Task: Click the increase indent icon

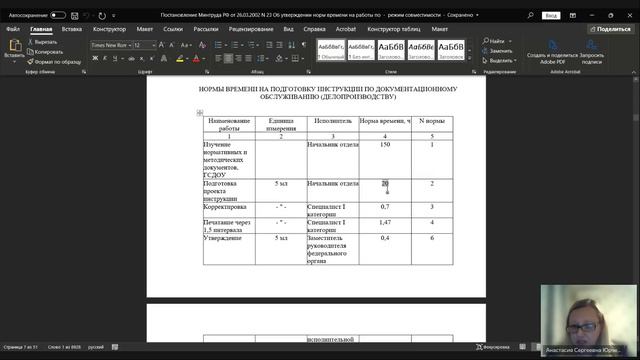Action: pyautogui.click(x=280, y=45)
